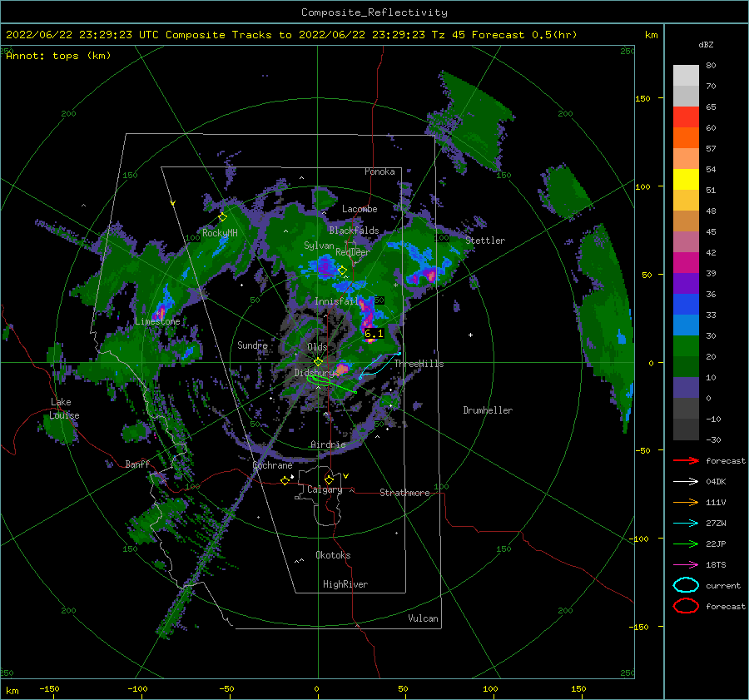Click the red 65 dBZ color swatch

[686, 117]
